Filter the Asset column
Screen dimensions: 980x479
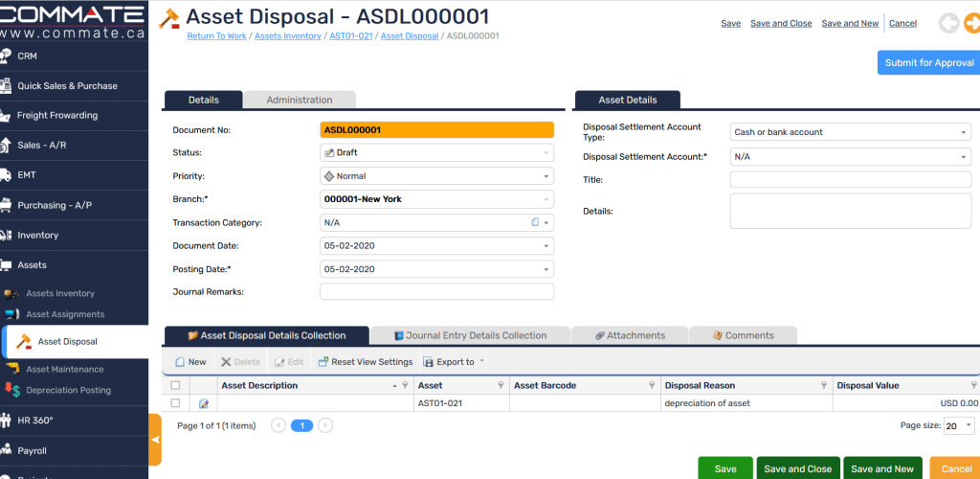coord(501,386)
